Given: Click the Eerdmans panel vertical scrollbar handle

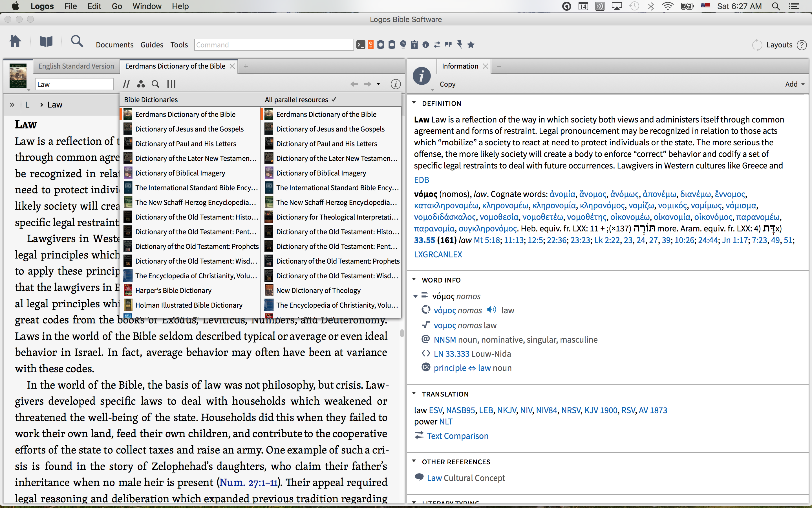Looking at the screenshot, I should (x=402, y=333).
